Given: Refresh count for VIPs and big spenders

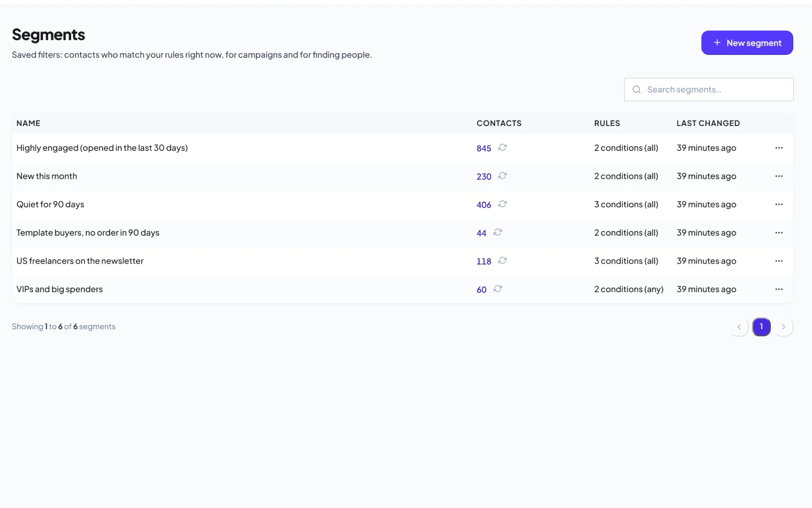Looking at the screenshot, I should tap(498, 289).
